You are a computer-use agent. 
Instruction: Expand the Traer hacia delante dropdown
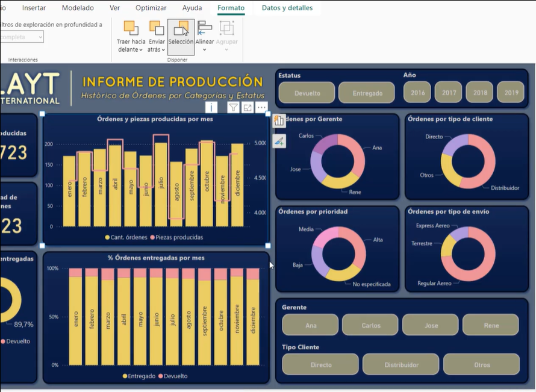[x=131, y=49]
